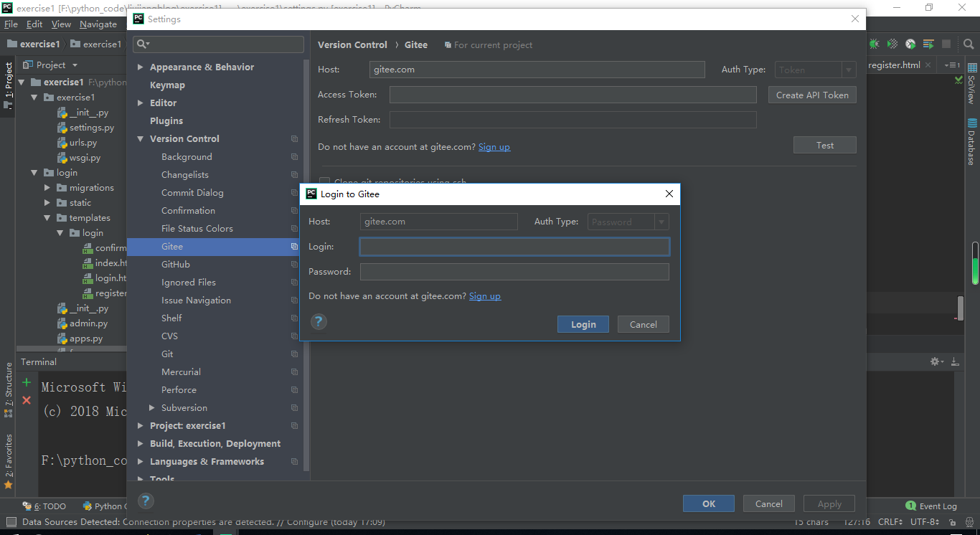Close the terminal session with red X
Image resolution: width=980 pixels, height=535 pixels.
point(27,400)
